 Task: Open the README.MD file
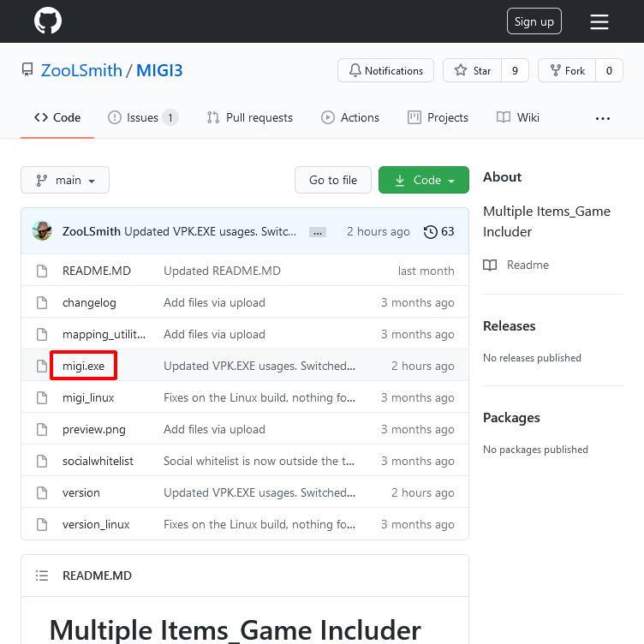pos(97,271)
